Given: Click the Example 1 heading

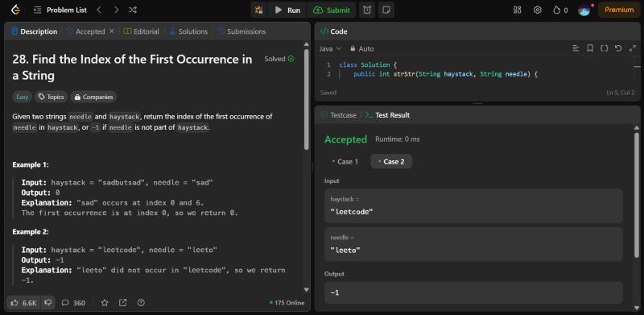Looking at the screenshot, I should [31, 164].
